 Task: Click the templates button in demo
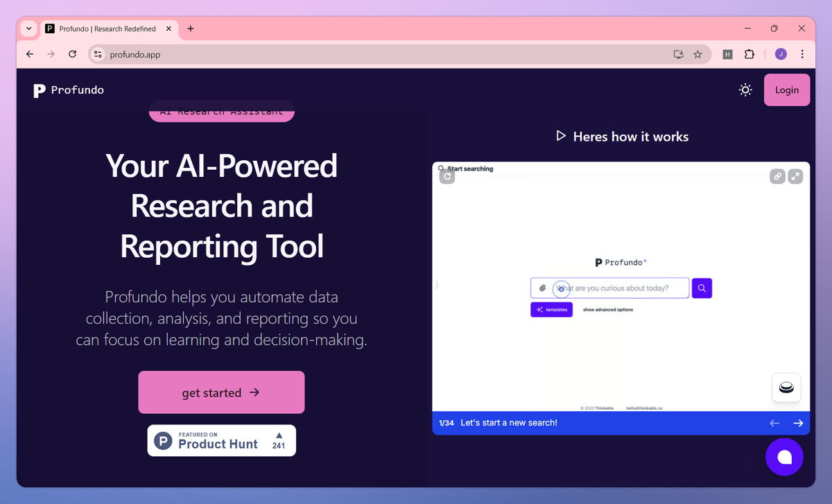pos(552,310)
